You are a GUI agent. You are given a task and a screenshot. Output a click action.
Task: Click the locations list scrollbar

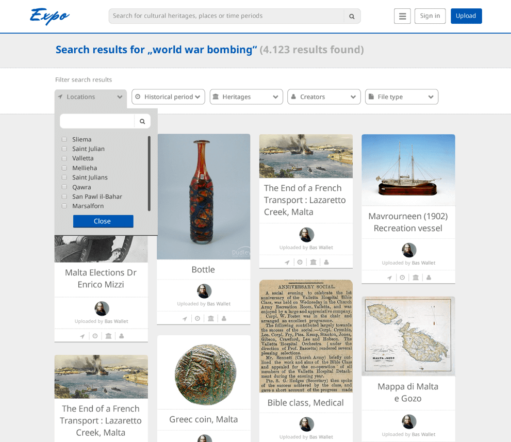click(x=149, y=173)
